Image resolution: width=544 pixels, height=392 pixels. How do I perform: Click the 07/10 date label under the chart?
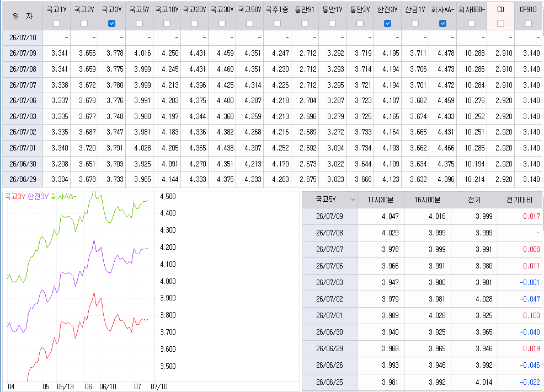[159, 386]
